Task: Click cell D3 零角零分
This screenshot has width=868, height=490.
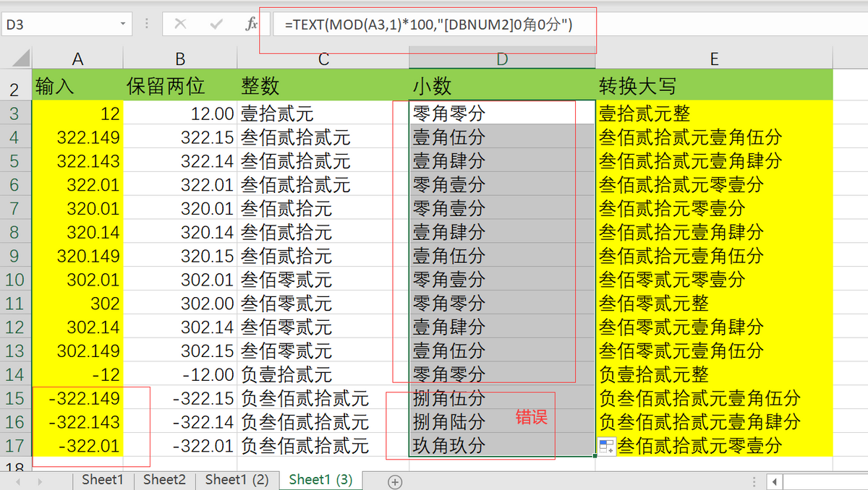Action: tap(502, 113)
